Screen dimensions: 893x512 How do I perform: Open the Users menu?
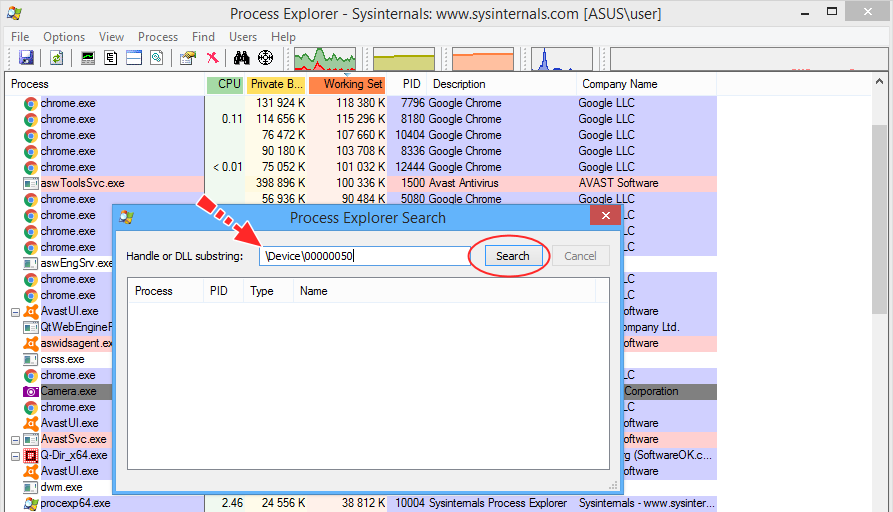tap(243, 37)
